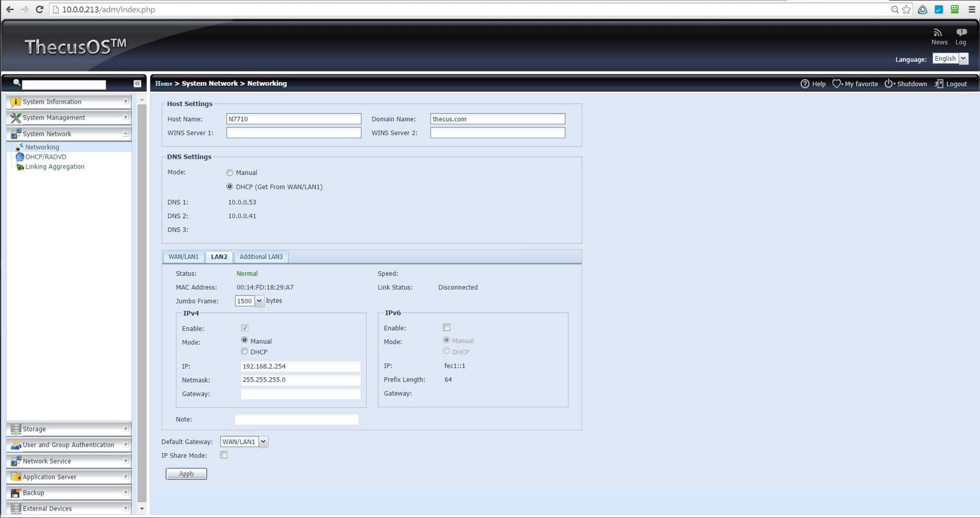Viewport: 980px width, 518px height.
Task: Click the Shutdown power icon
Action: click(889, 84)
